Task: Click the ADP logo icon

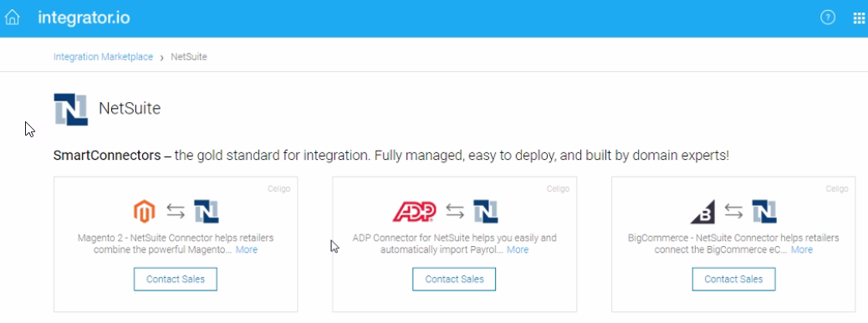Action: click(414, 212)
